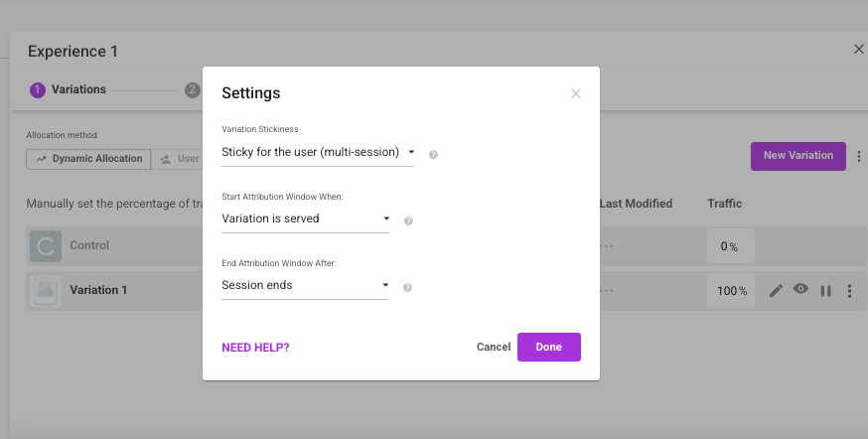Click the Control variation C icon
Screen dimensions: 868x439
[46, 245]
